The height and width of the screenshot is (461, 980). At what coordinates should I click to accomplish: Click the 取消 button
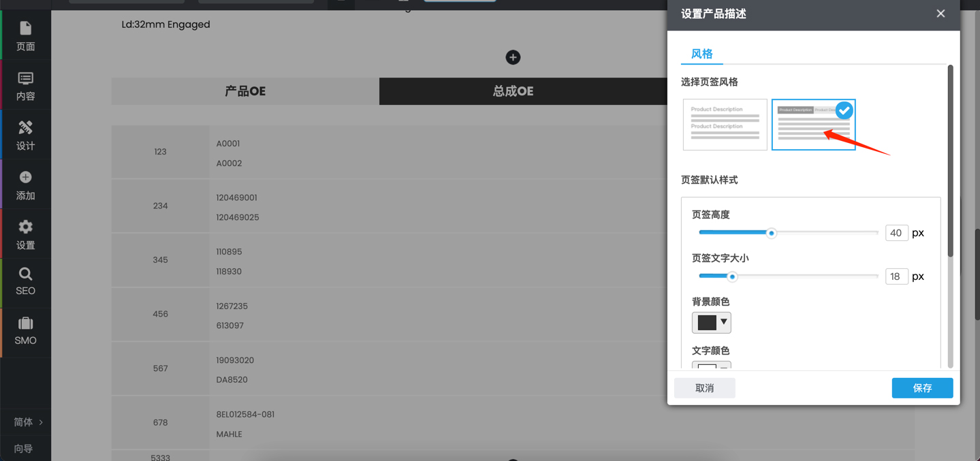tap(704, 388)
